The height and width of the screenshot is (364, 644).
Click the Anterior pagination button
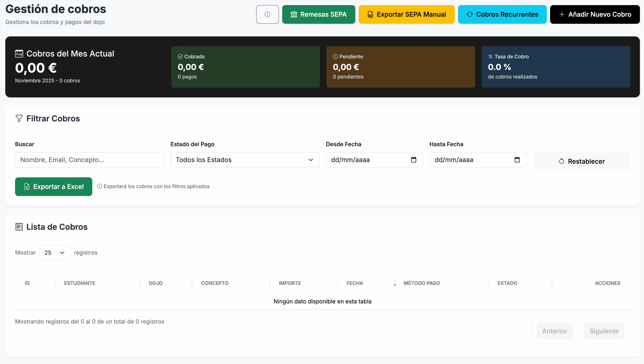(554, 331)
